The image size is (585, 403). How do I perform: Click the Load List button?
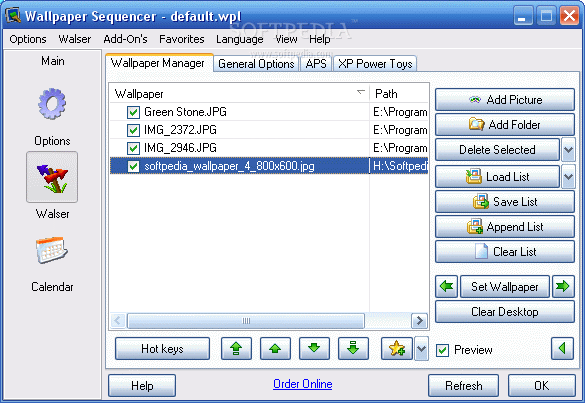[x=497, y=176]
